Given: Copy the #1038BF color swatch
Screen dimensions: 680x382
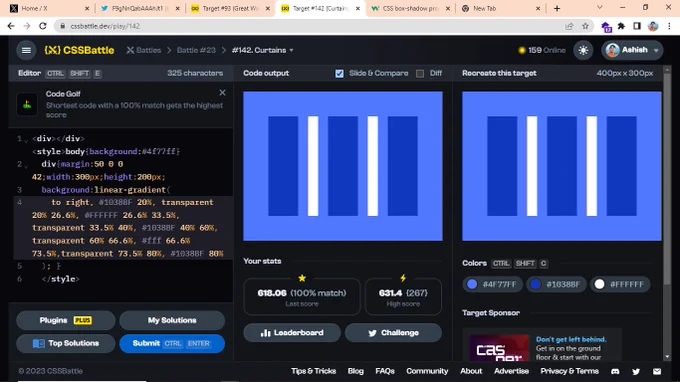Looking at the screenshot, I should (x=556, y=284).
